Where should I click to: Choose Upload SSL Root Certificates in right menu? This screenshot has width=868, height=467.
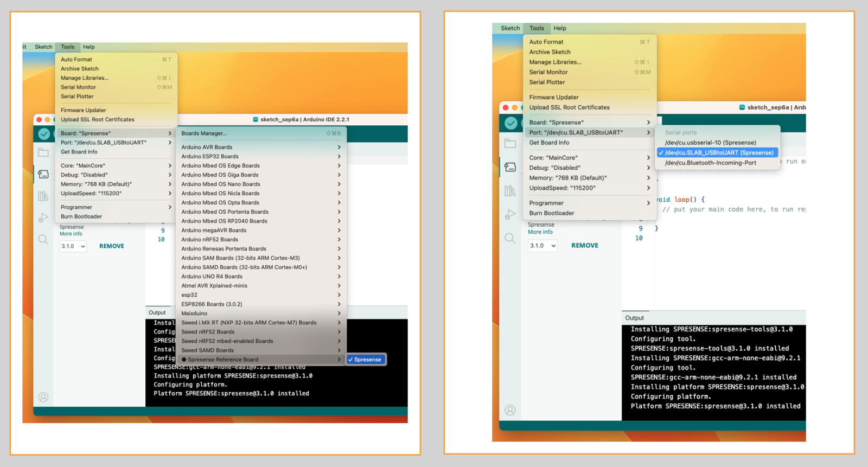pyautogui.click(x=590, y=107)
